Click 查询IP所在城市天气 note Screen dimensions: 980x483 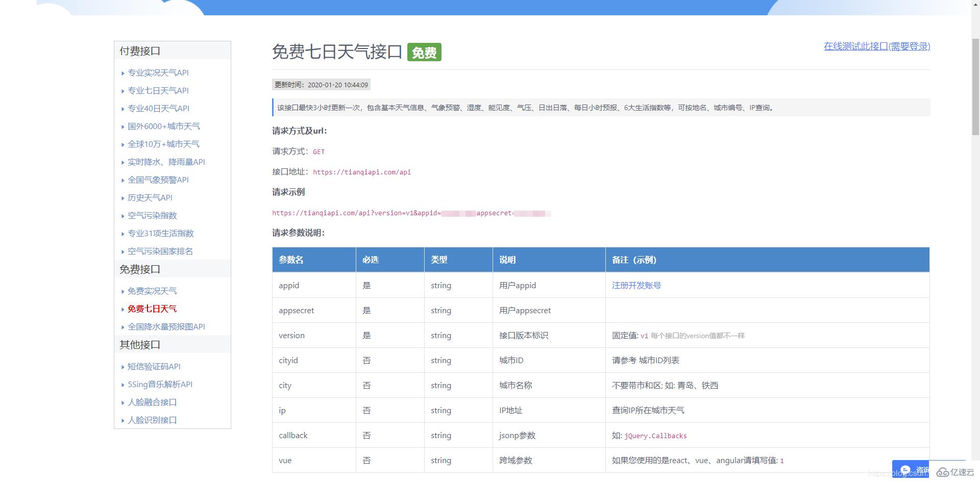(648, 410)
